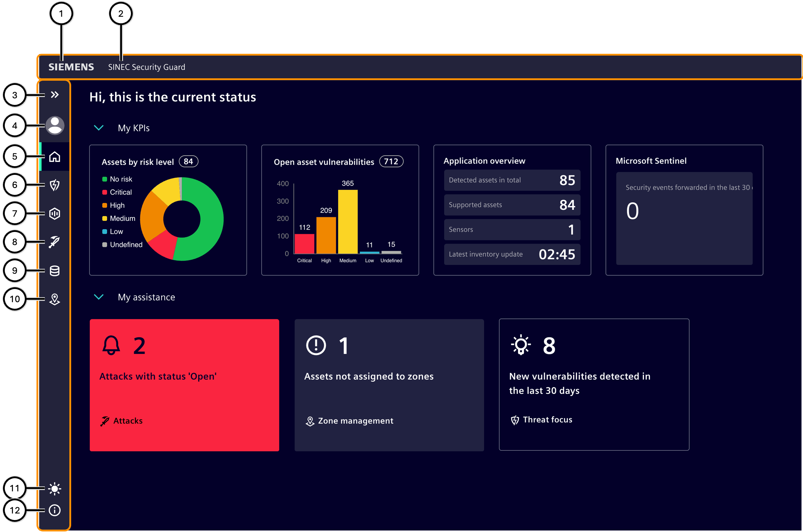Click the Application overview heading

click(x=484, y=161)
